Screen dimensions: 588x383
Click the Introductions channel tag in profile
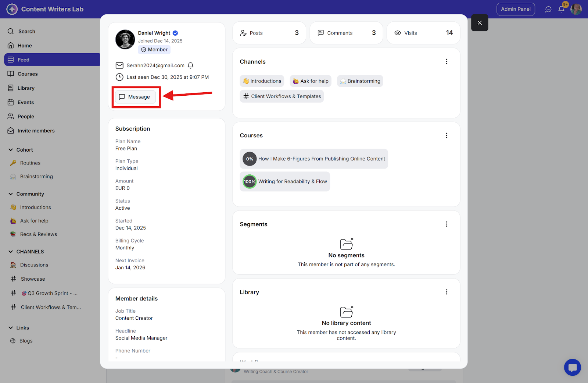click(262, 81)
